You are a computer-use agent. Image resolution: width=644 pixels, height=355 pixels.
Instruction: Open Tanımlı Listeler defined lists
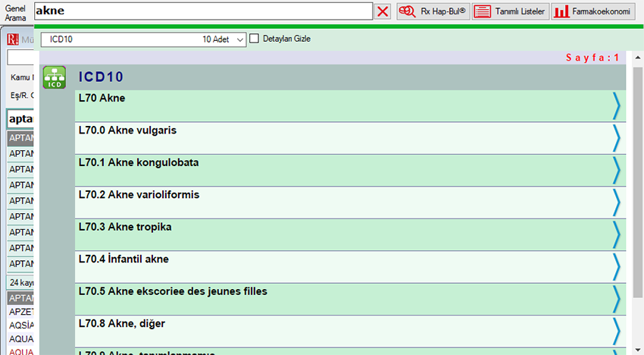[511, 11]
